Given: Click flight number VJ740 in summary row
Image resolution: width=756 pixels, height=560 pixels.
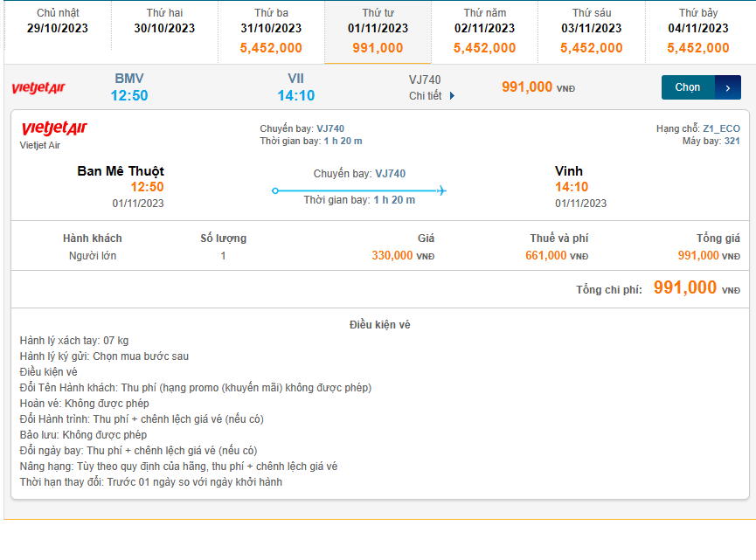Looking at the screenshot, I should (425, 80).
